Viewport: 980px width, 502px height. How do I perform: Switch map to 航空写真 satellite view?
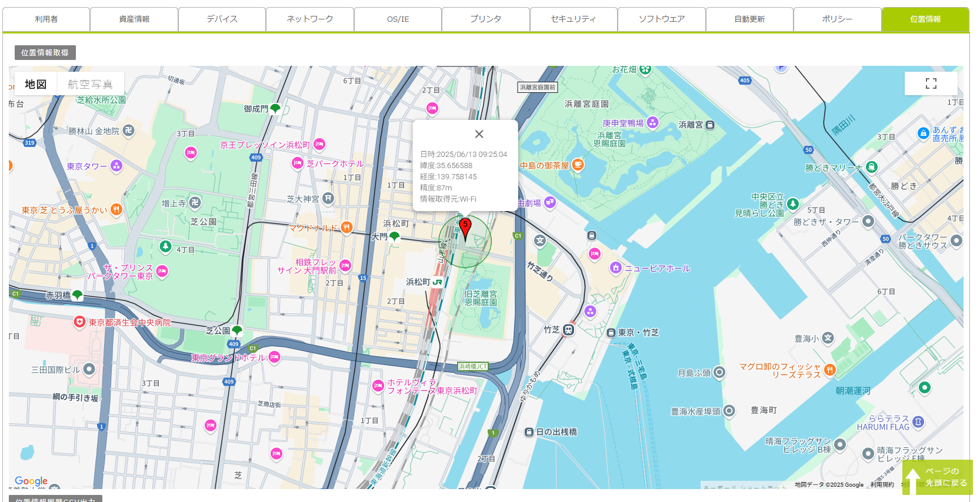click(x=90, y=84)
